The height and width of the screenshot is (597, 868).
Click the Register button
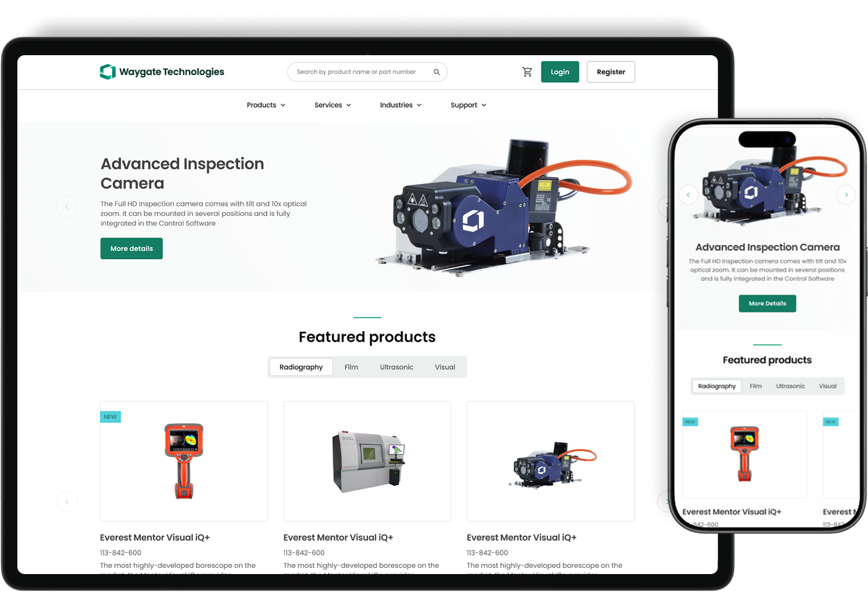click(611, 72)
